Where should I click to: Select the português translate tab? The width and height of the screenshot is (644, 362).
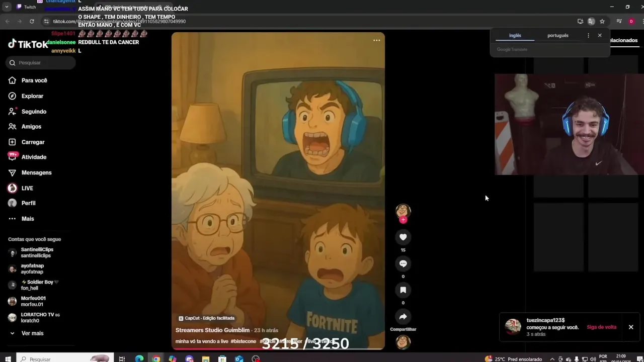coord(557,36)
